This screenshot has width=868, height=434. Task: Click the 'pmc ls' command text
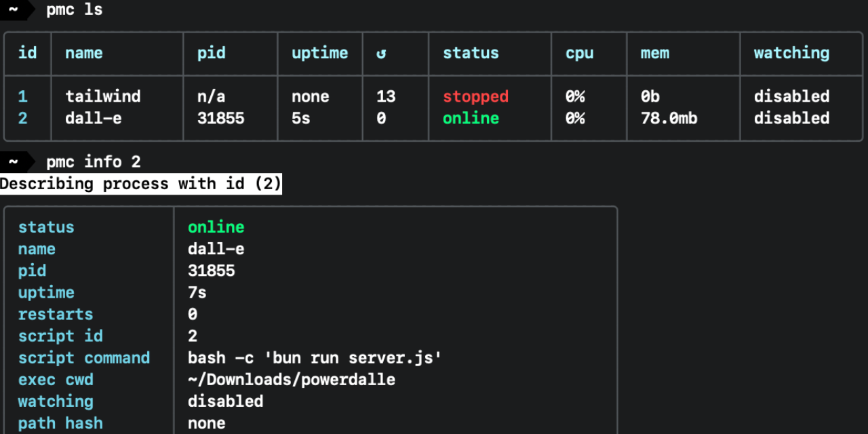75,9
